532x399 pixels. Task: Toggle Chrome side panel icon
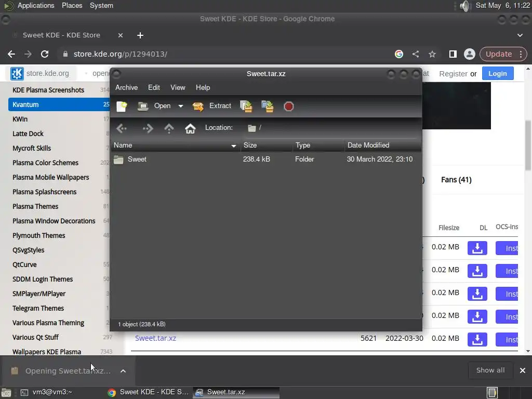(453, 54)
